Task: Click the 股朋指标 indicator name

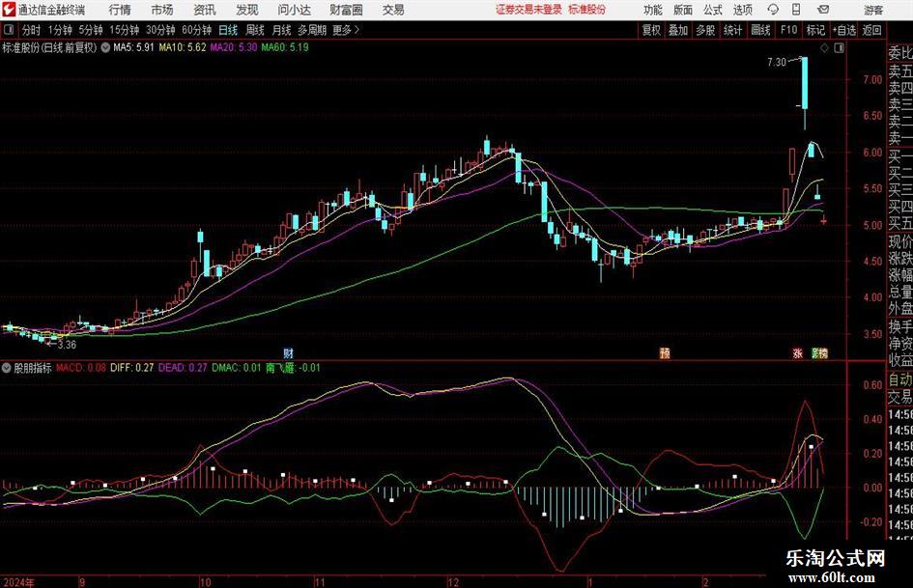Action: 33,368
